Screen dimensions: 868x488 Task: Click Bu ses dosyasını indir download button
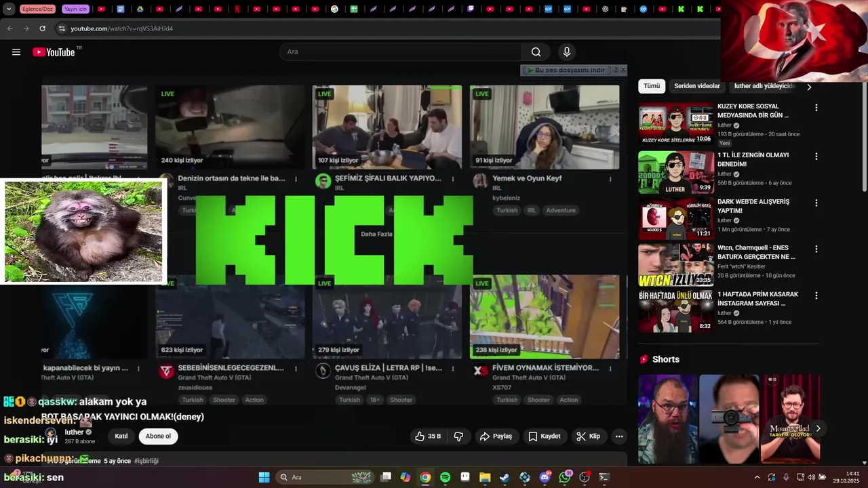(566, 70)
